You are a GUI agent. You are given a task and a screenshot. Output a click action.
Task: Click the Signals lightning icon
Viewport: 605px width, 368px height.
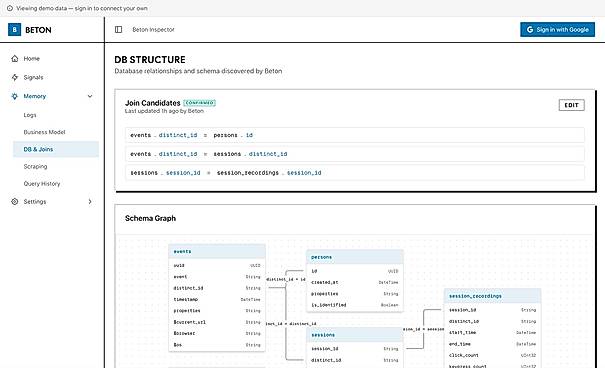15,77
